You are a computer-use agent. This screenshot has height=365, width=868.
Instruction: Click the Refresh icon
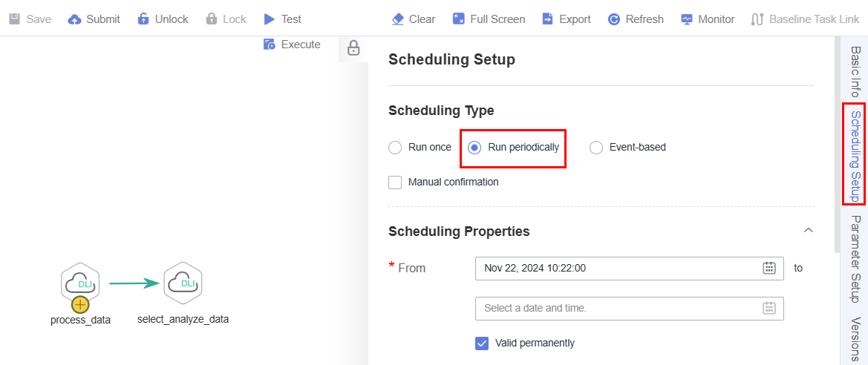click(x=614, y=19)
